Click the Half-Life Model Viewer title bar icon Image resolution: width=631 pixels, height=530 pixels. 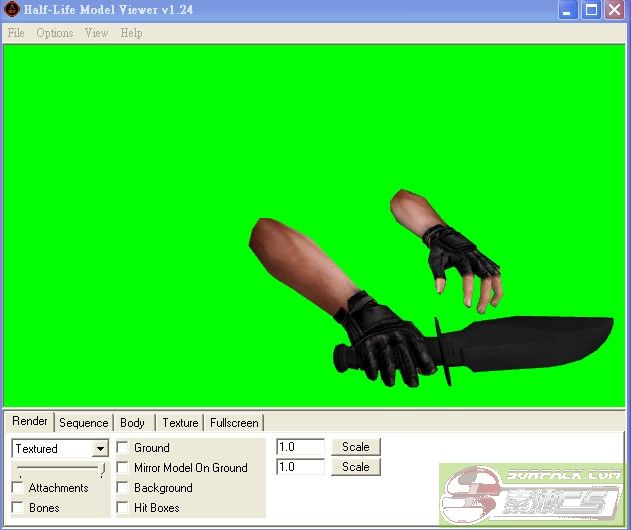pos(11,11)
